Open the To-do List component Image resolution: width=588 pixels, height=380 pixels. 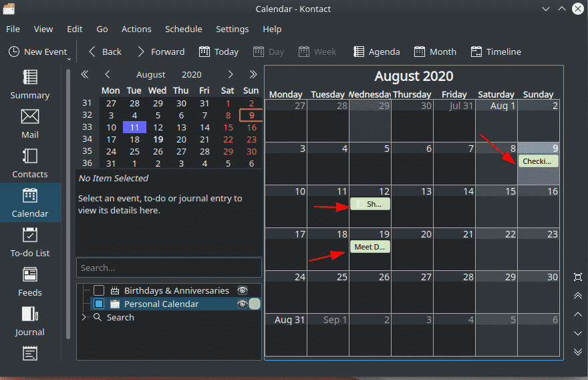pos(30,242)
